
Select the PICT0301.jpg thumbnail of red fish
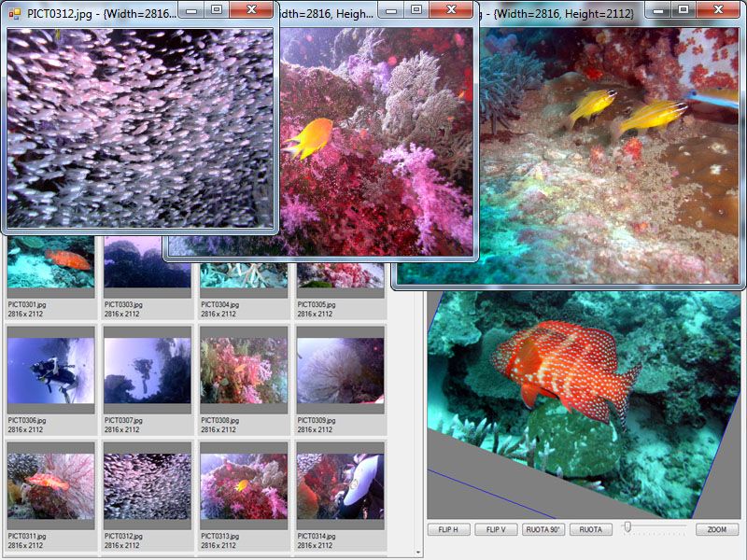51,262
